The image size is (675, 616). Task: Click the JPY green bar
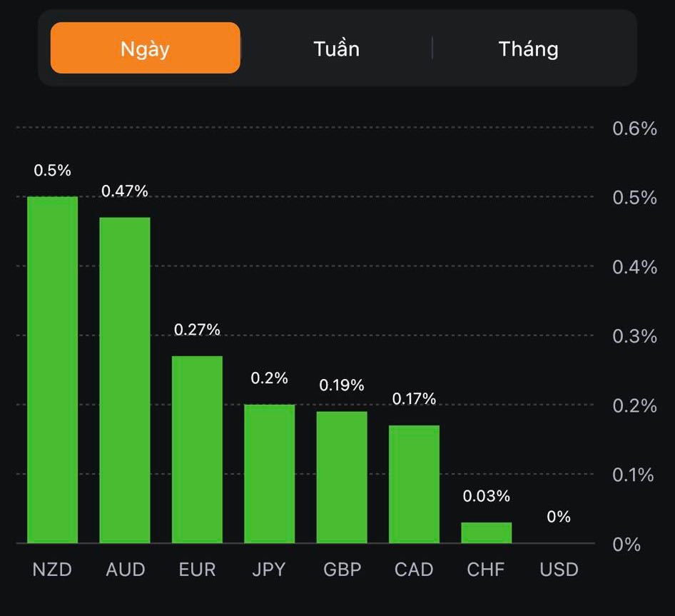click(269, 473)
